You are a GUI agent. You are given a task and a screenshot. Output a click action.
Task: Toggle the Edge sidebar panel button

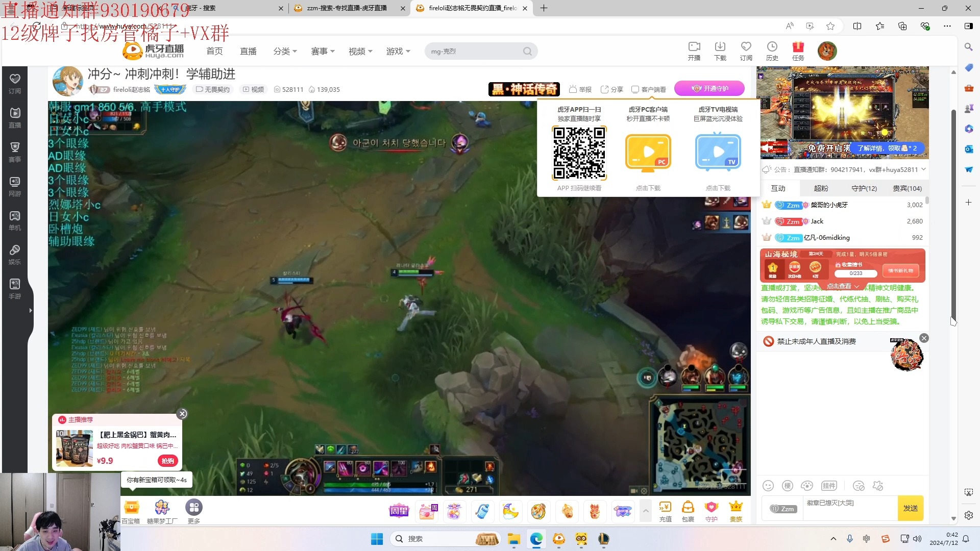click(968, 26)
